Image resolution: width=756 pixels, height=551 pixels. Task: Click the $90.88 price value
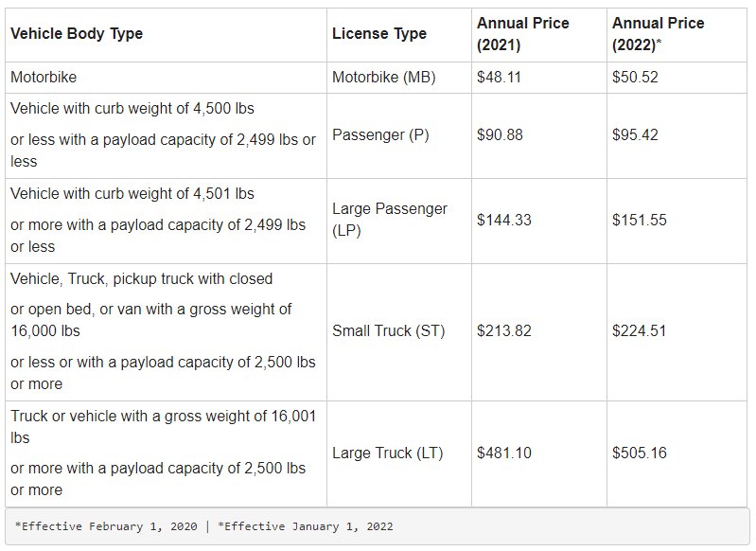tap(500, 134)
